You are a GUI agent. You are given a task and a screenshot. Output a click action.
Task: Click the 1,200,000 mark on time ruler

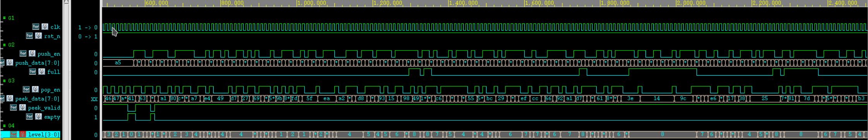coord(388,3)
